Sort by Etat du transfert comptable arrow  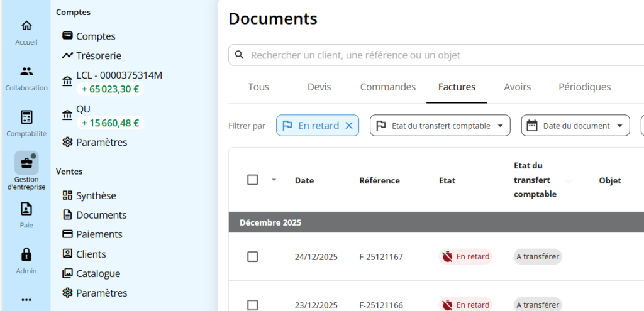point(569,180)
